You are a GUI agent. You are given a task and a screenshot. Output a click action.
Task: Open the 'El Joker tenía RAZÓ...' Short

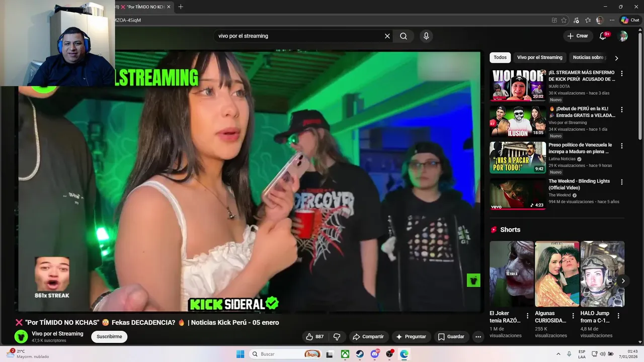512,274
